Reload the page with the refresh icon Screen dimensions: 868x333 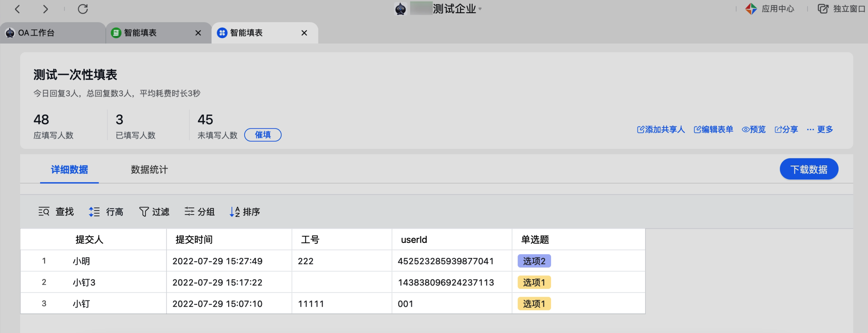click(x=83, y=9)
